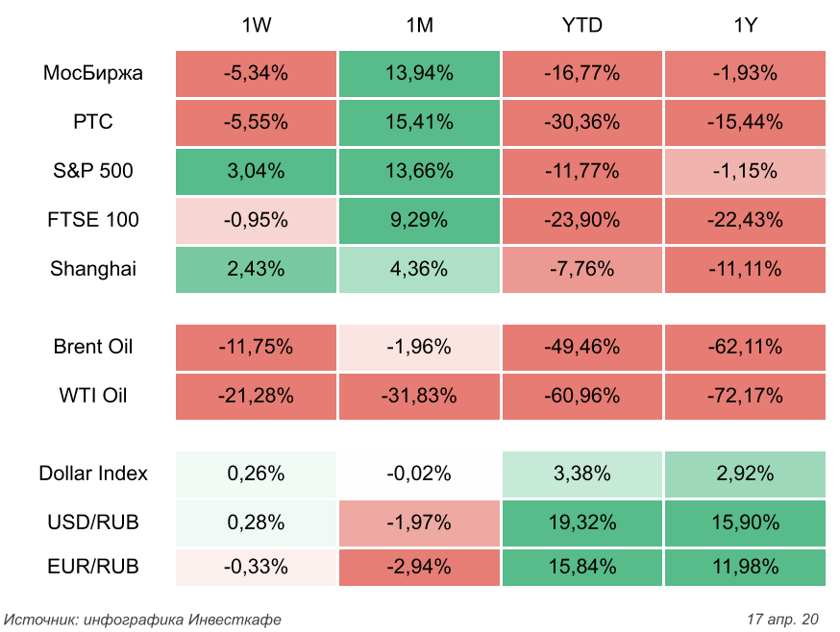This screenshot has height=632, width=840.
Task: Select the light green 4,36% Shanghai cell
Action: pyautogui.click(x=419, y=269)
